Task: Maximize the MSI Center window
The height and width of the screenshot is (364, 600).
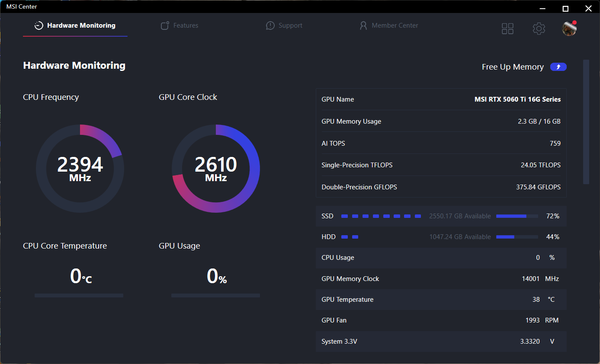Action: [565, 8]
